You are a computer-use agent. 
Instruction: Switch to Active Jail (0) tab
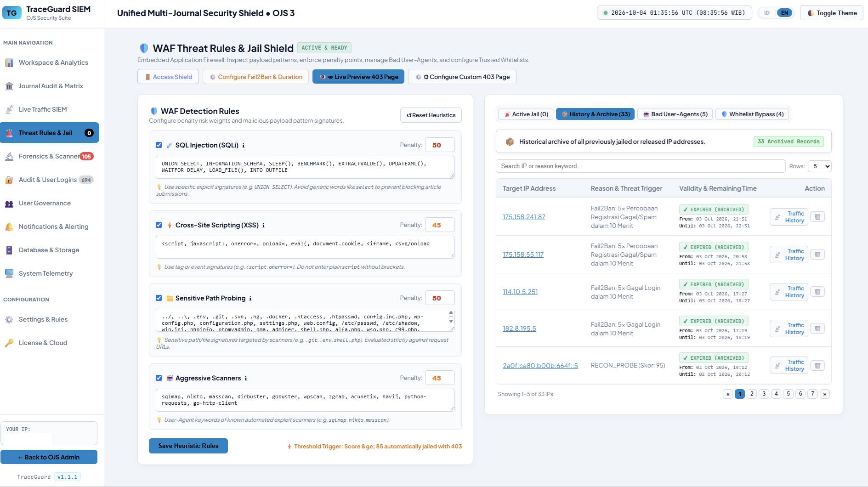pyautogui.click(x=526, y=114)
